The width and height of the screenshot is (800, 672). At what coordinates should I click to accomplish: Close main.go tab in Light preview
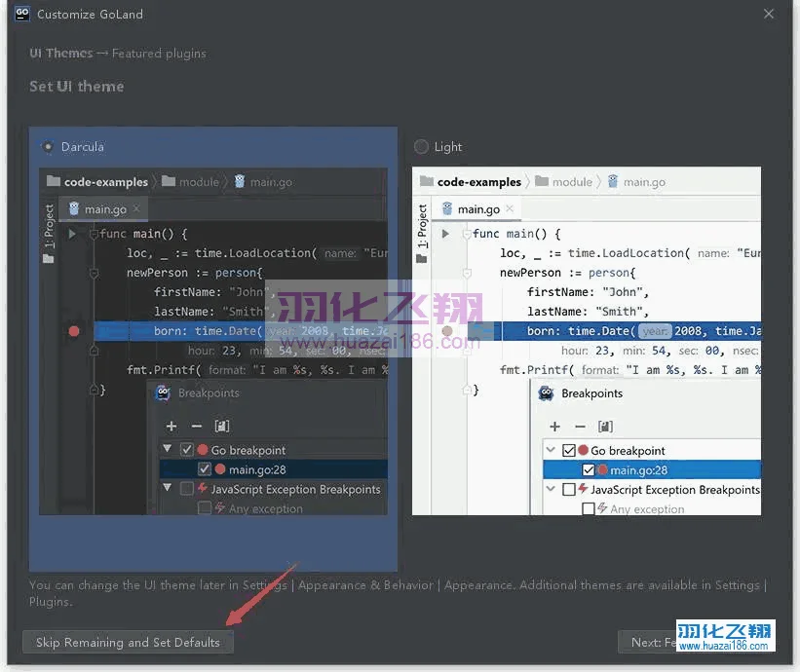pos(510,208)
